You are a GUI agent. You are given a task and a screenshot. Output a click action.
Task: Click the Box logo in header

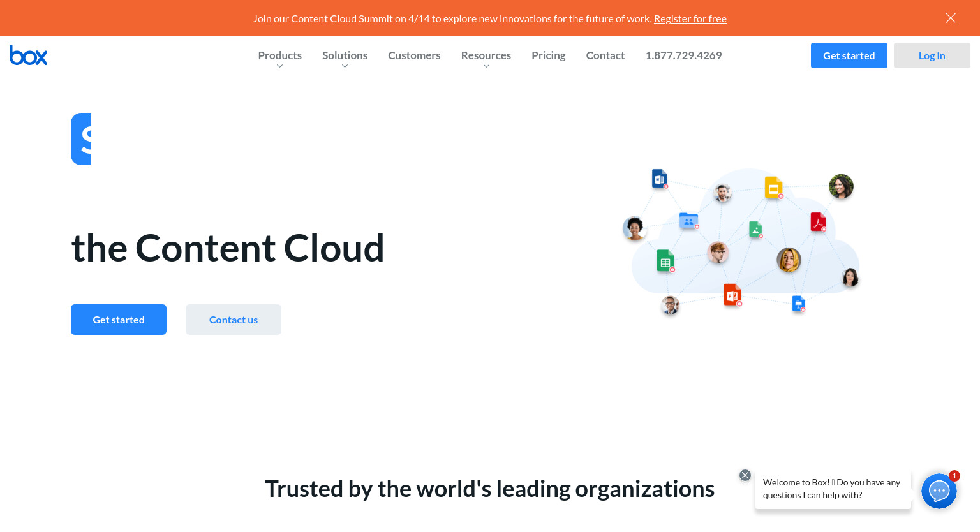tap(28, 55)
